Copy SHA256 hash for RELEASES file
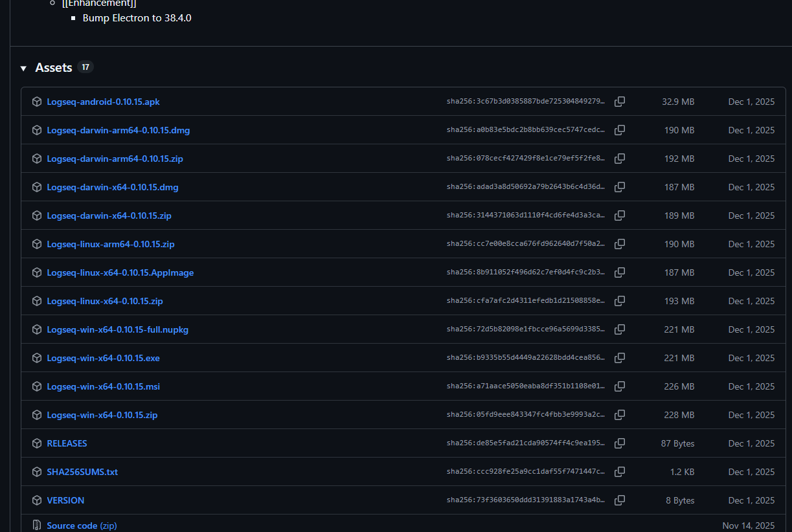 620,443
